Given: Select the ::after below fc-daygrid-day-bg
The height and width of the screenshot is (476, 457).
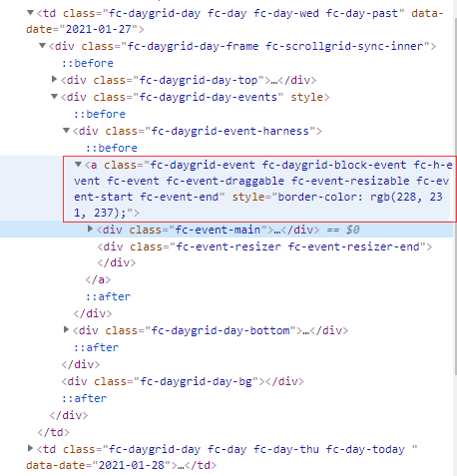Looking at the screenshot, I should [x=84, y=398].
